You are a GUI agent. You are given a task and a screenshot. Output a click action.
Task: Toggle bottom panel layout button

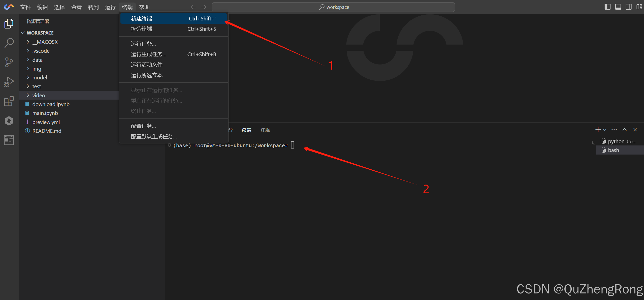618,7
